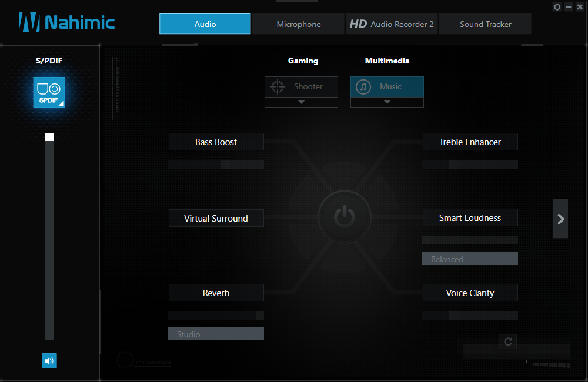Open the Sound Tracker tab

[485, 24]
